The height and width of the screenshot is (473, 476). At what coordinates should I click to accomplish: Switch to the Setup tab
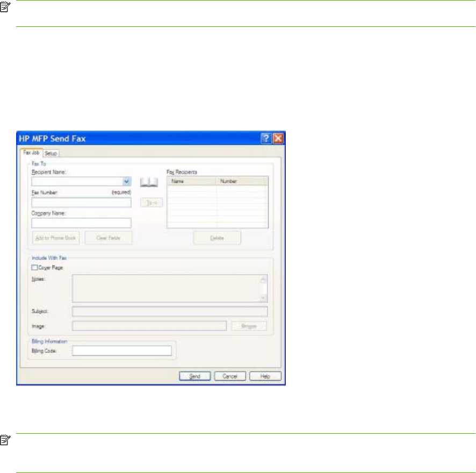coord(51,153)
